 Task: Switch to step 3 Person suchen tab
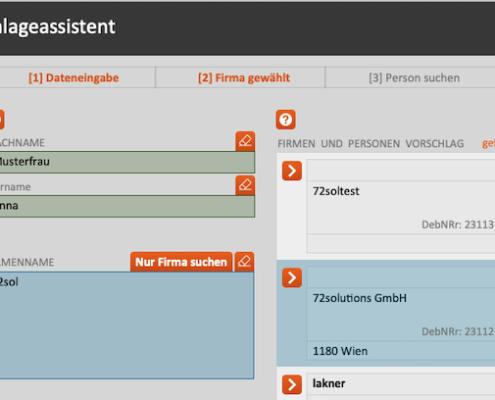coord(414,78)
